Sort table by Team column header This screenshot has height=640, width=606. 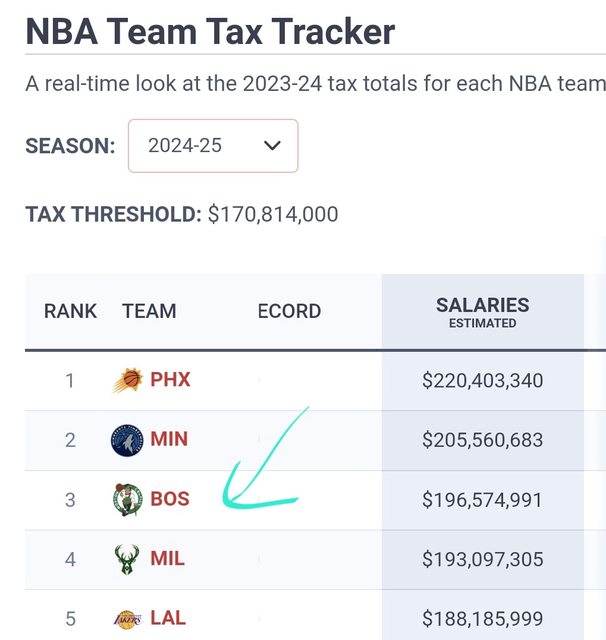(149, 311)
